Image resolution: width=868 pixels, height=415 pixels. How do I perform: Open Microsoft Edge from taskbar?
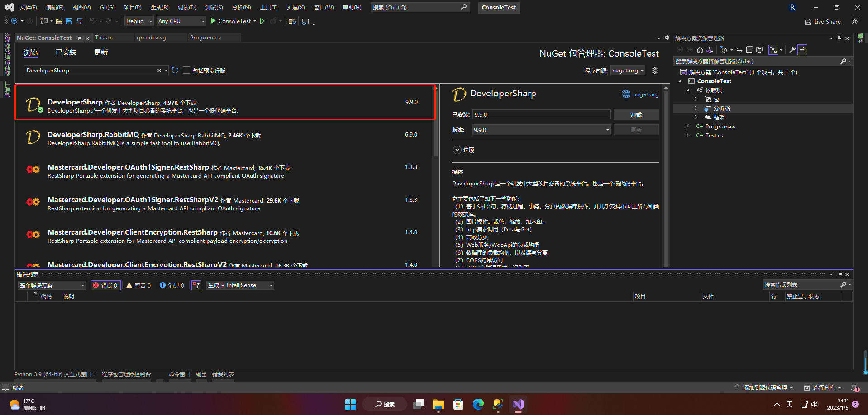coord(478,404)
